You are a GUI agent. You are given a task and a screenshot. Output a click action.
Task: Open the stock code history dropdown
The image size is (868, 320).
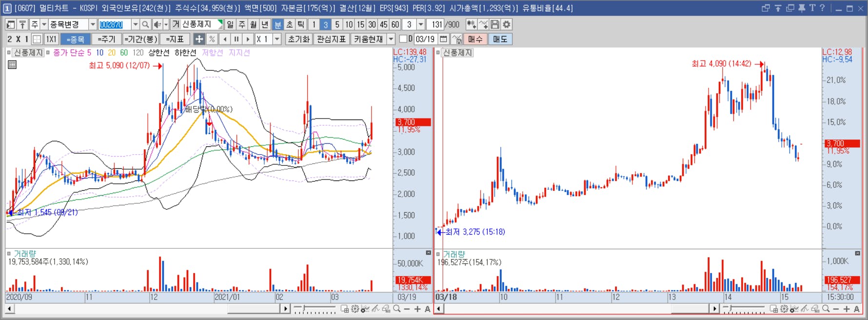click(136, 24)
